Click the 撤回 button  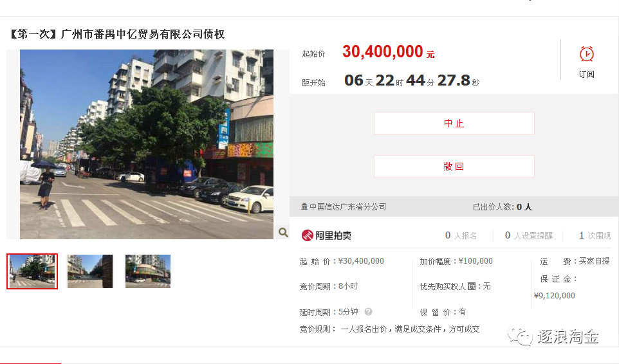(x=454, y=166)
